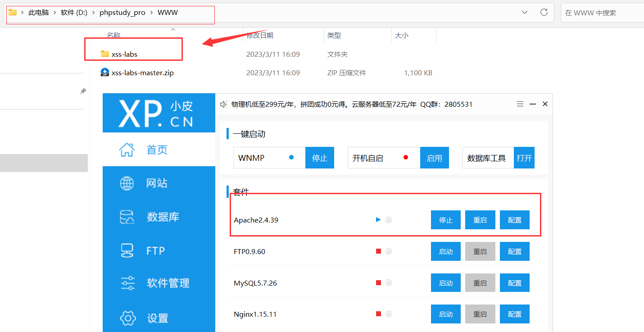Viewport: 644px width, 332px height.
Task: Navigate to 软件 (D:) in the breadcrumb
Action: [x=74, y=13]
